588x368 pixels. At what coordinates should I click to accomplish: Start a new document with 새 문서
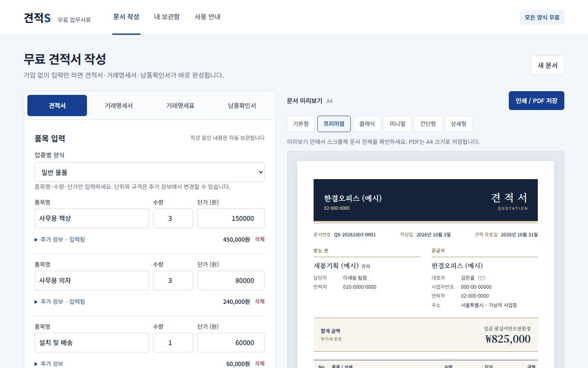(x=548, y=65)
